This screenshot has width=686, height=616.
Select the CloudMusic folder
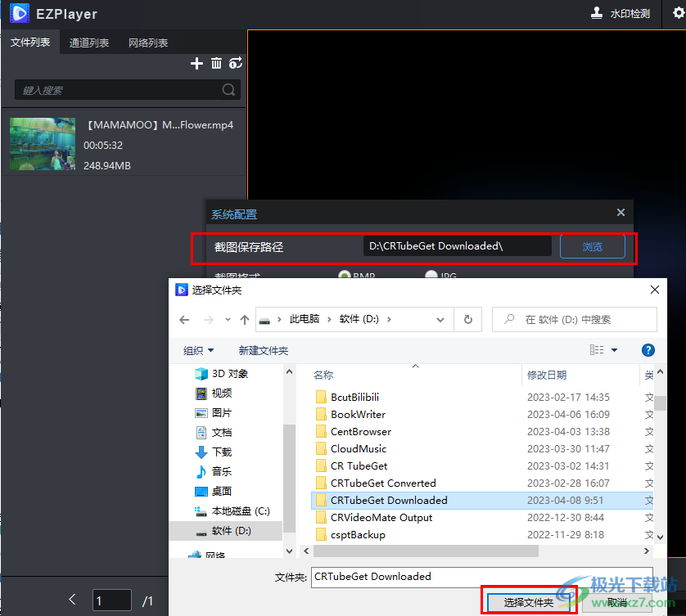coord(359,448)
